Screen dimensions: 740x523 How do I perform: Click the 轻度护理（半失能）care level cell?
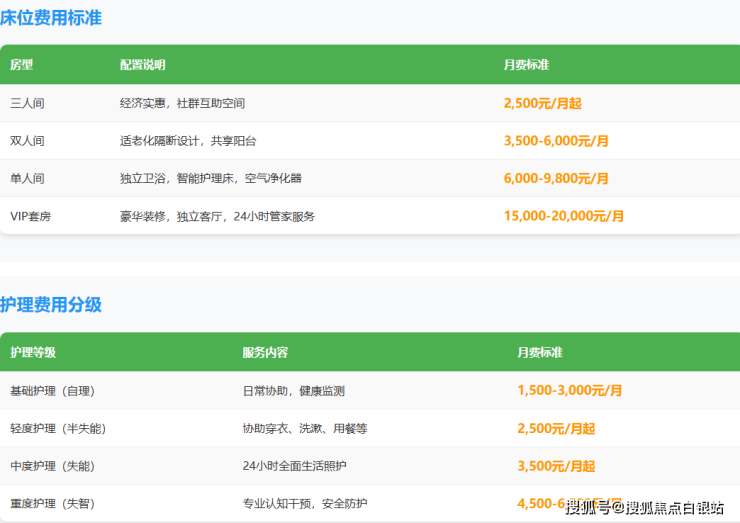point(58,429)
